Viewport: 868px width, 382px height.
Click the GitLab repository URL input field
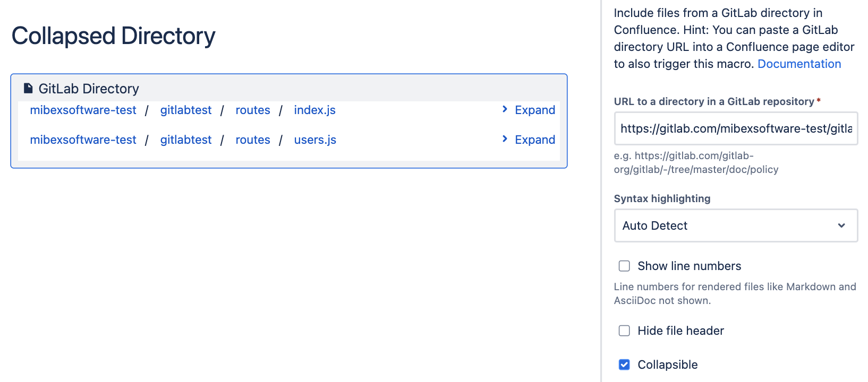(735, 128)
